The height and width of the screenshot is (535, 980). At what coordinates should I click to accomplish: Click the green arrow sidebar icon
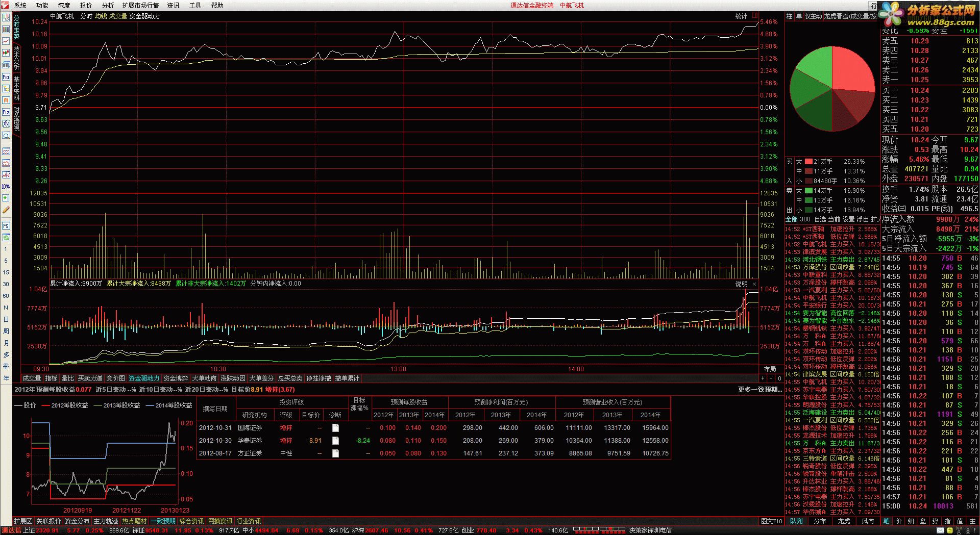pyautogui.click(x=6, y=198)
